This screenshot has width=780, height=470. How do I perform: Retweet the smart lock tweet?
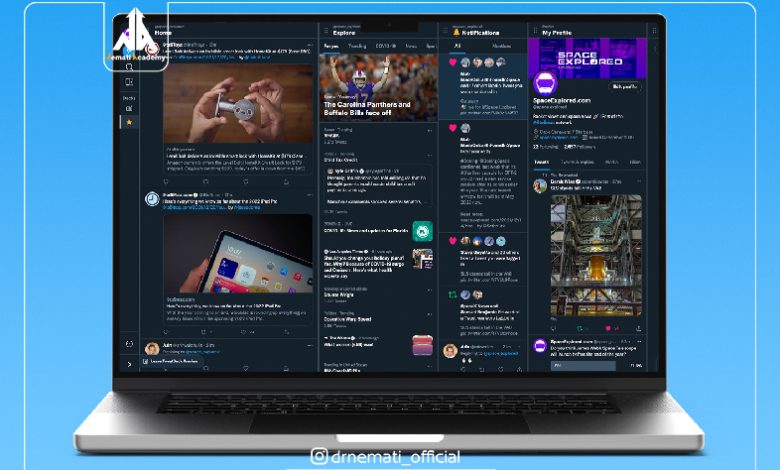pos(205,182)
